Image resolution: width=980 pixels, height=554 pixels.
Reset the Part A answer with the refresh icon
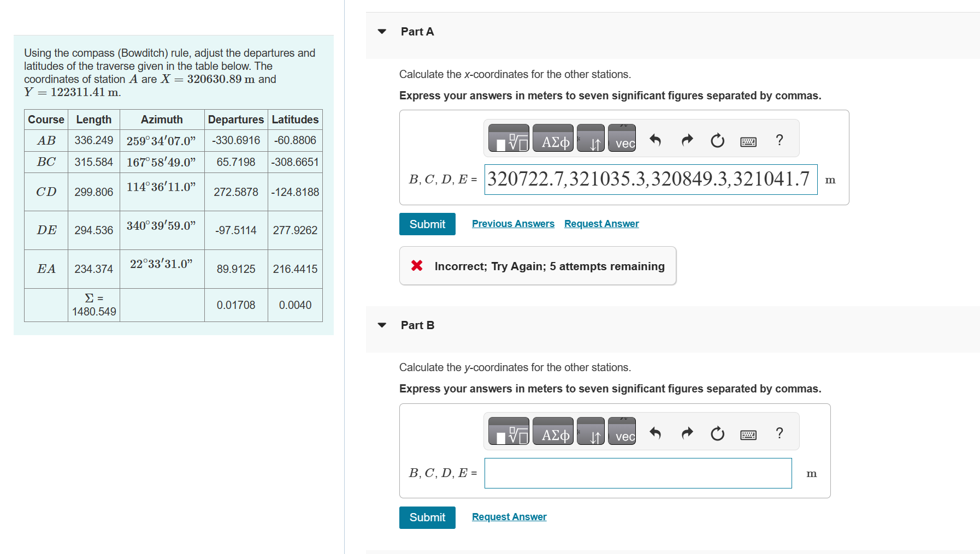pyautogui.click(x=717, y=140)
